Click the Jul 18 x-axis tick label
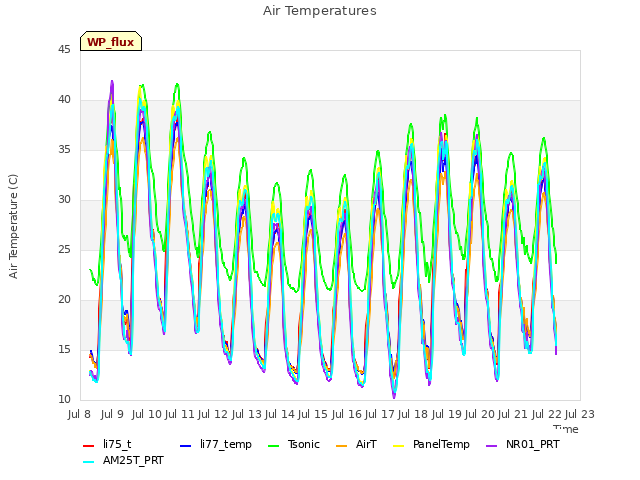640x480 pixels. (413, 414)
